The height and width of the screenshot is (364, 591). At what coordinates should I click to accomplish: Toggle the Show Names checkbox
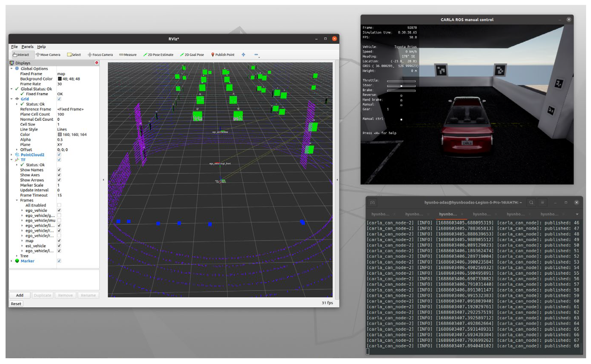59,170
